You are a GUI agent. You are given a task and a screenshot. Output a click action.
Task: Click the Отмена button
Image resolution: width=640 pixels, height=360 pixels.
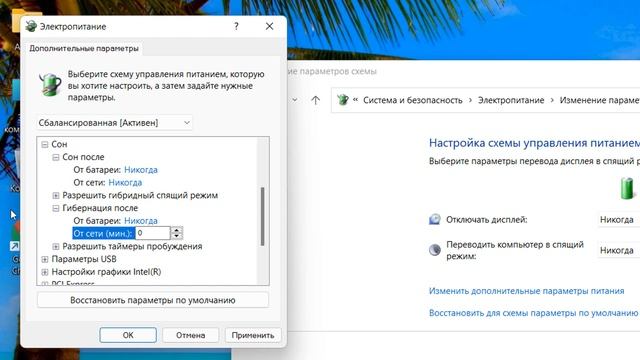[191, 335]
